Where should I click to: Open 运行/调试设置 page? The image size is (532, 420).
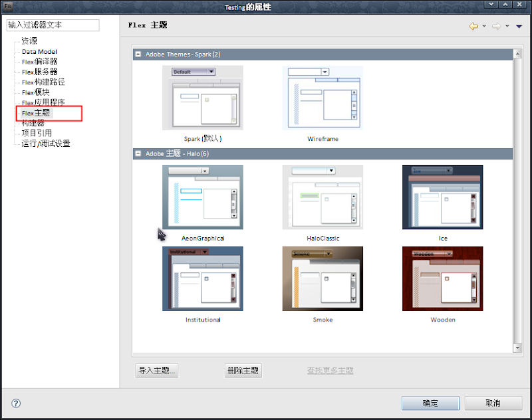click(46, 144)
